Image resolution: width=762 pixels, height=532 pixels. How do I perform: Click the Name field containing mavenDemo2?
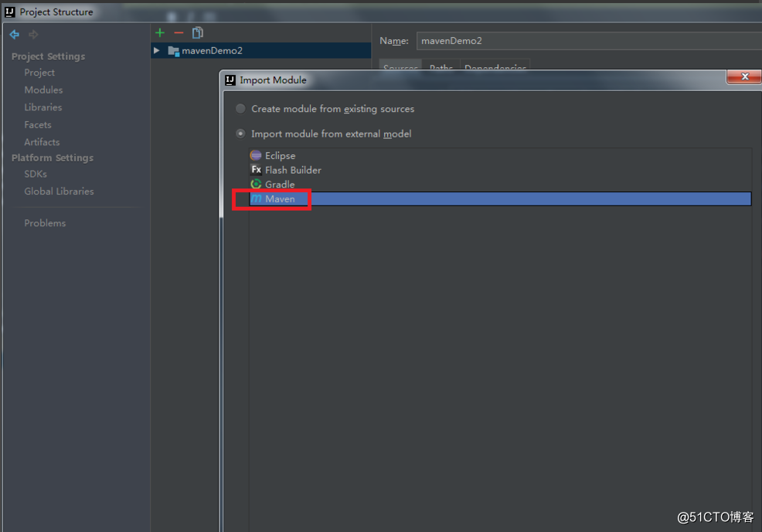589,41
